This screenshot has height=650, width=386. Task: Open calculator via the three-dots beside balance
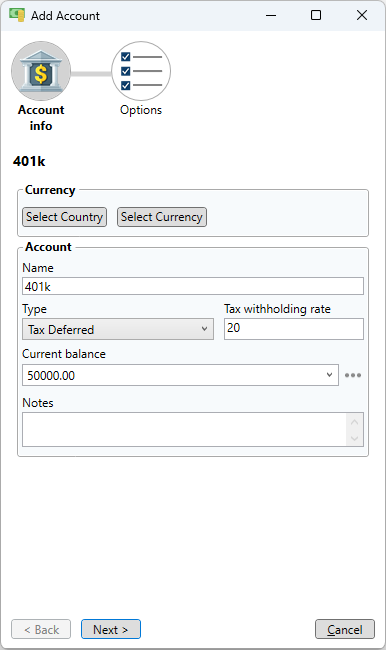pyautogui.click(x=353, y=375)
